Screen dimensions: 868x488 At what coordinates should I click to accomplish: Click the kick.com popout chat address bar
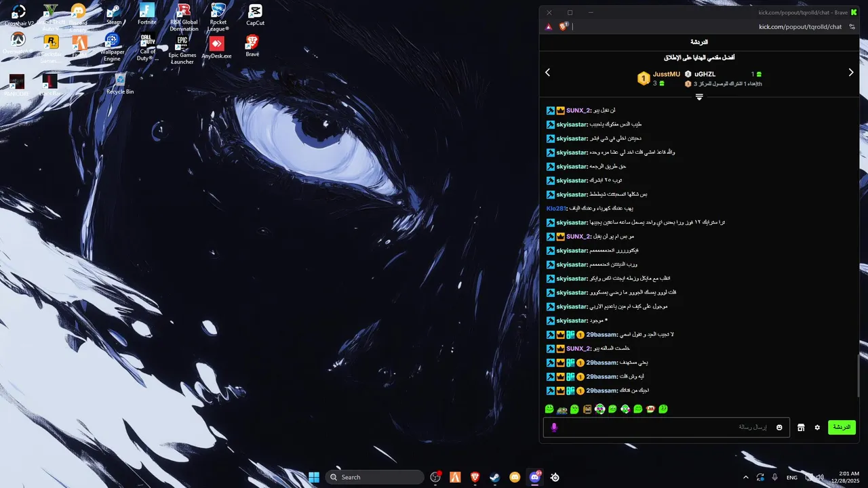tap(800, 26)
